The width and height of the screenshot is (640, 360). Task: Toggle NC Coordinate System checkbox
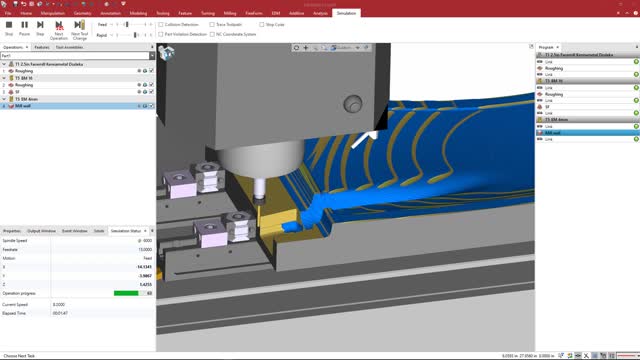tap(212, 34)
